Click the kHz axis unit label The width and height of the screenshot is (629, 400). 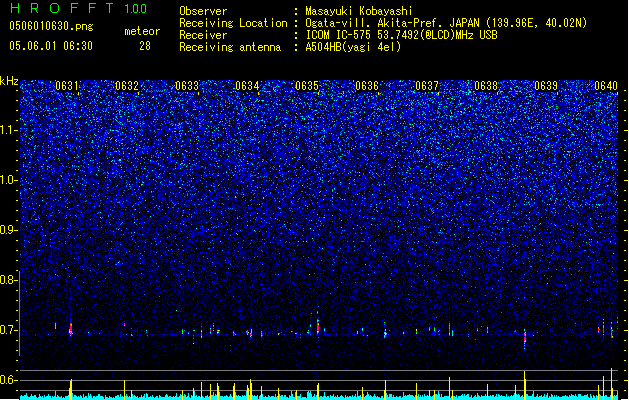click(x=9, y=81)
